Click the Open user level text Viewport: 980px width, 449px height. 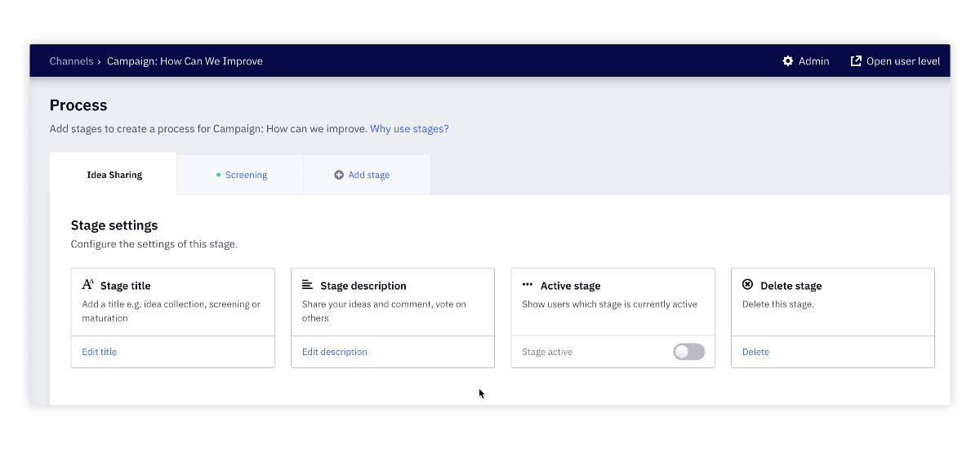coord(903,61)
